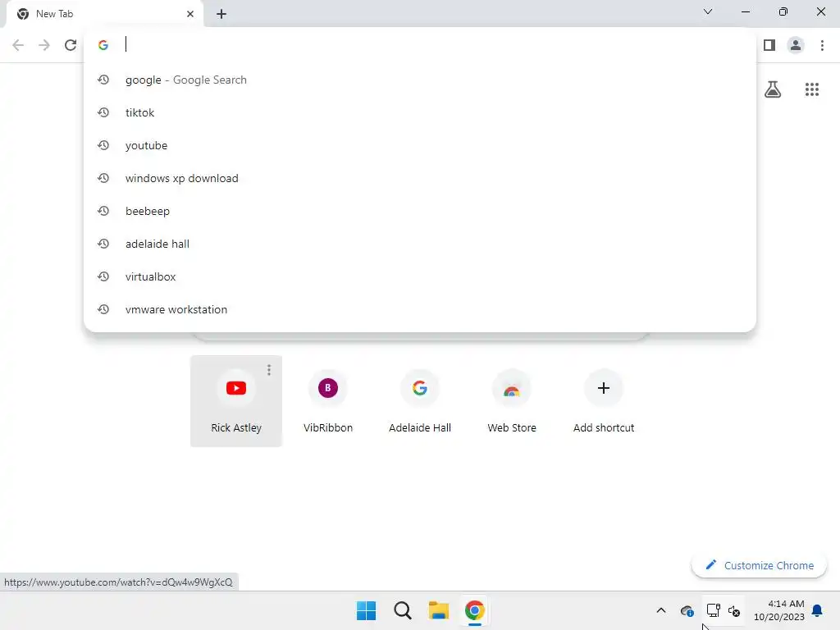Open the clock showing 4:14 AM
840x630 pixels.
tap(779, 610)
